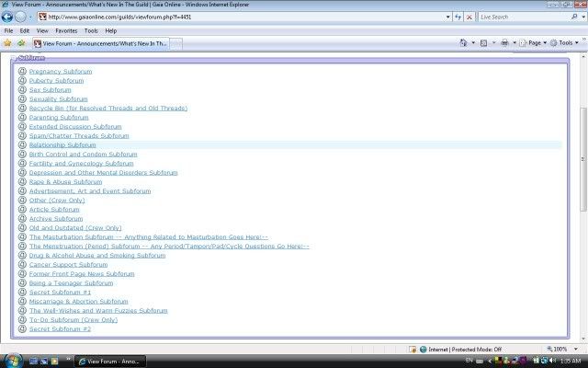Open the Favorites menu

(x=66, y=30)
